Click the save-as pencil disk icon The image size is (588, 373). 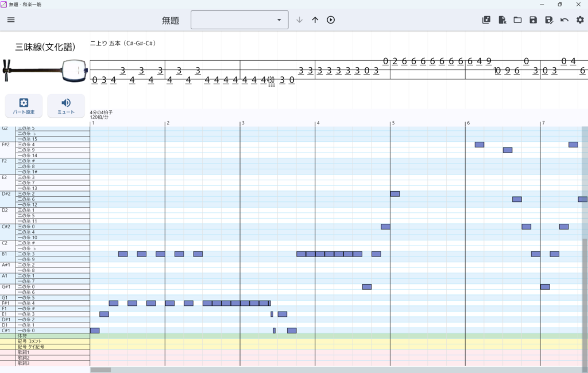[548, 20]
